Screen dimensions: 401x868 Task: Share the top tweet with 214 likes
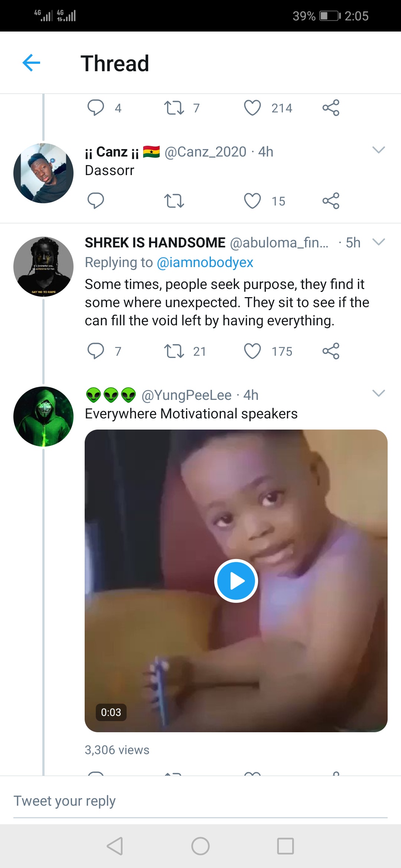point(330,108)
